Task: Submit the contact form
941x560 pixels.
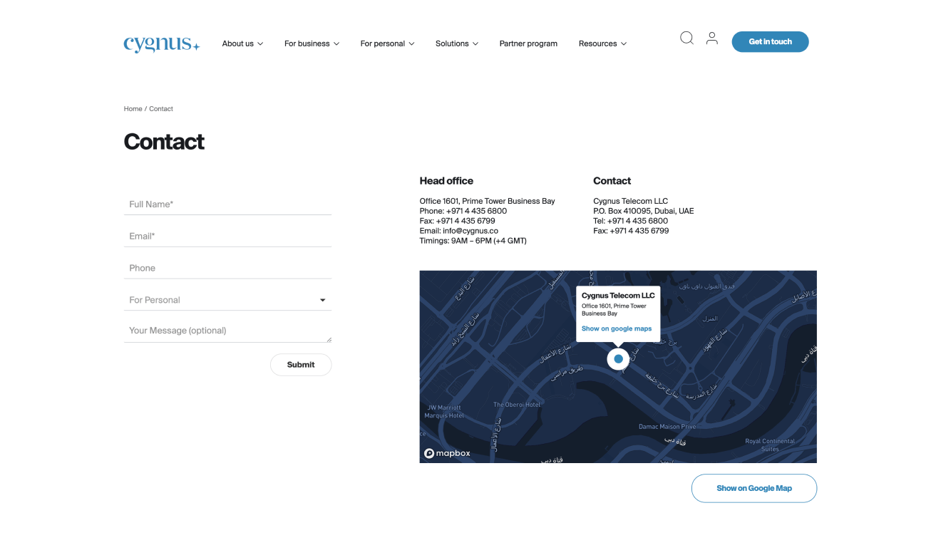Action: [301, 365]
